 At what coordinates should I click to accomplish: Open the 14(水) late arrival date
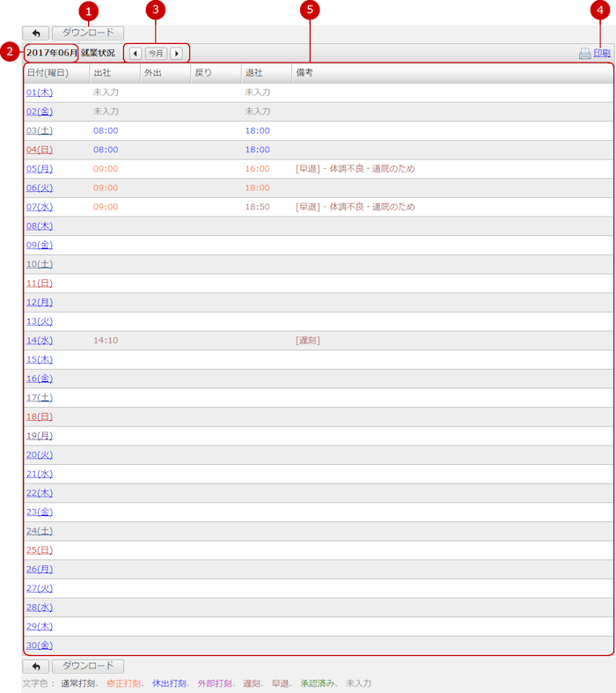click(x=40, y=340)
